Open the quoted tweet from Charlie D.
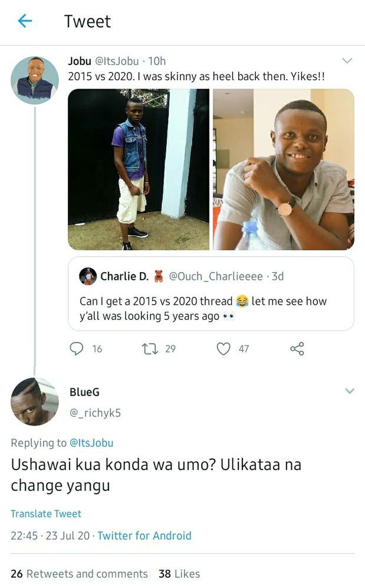Screen dimensions: 365x588 tap(211, 294)
